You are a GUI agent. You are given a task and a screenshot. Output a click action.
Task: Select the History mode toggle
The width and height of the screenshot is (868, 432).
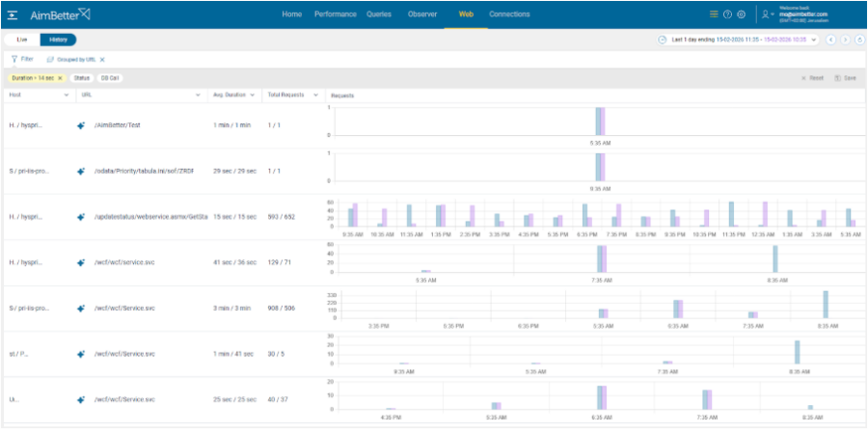[58, 40]
